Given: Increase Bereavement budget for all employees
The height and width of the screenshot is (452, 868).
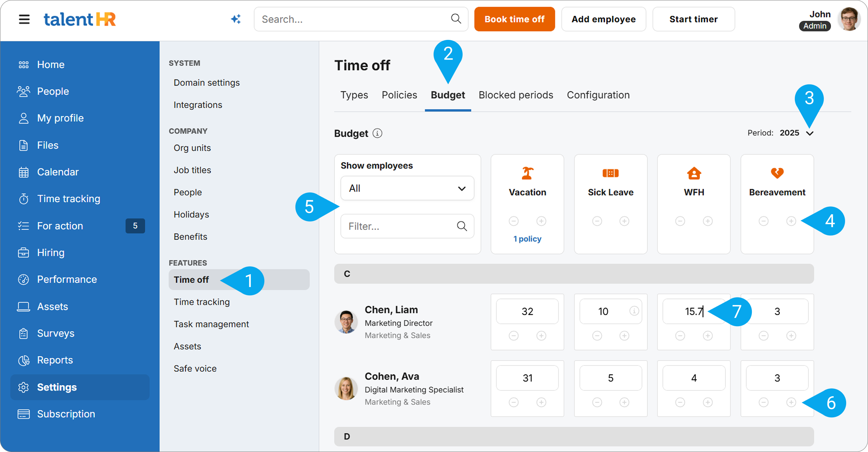Looking at the screenshot, I should click(x=791, y=221).
